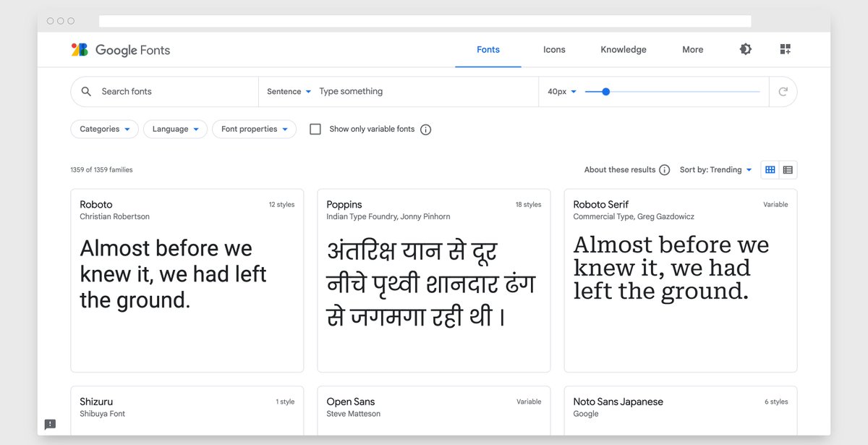Screen dimensions: 868x445
Task: Click "Steve Matteson" designer text
Action: point(354,414)
